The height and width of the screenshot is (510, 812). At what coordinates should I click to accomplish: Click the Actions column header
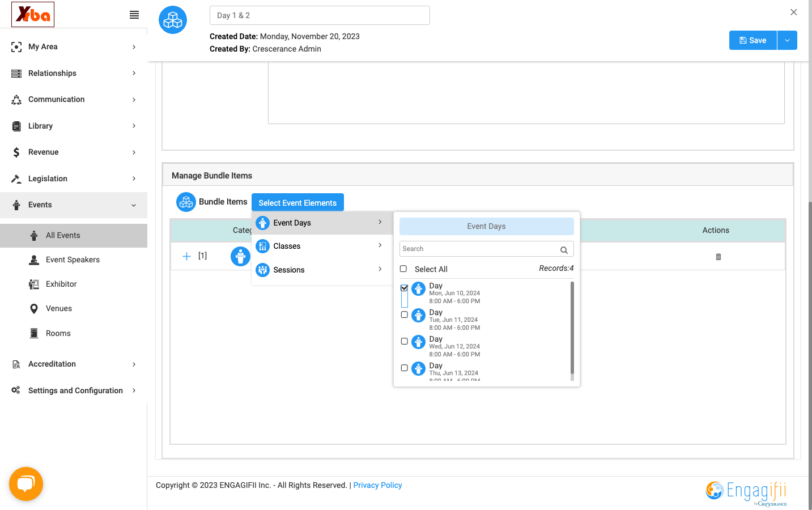[716, 230]
